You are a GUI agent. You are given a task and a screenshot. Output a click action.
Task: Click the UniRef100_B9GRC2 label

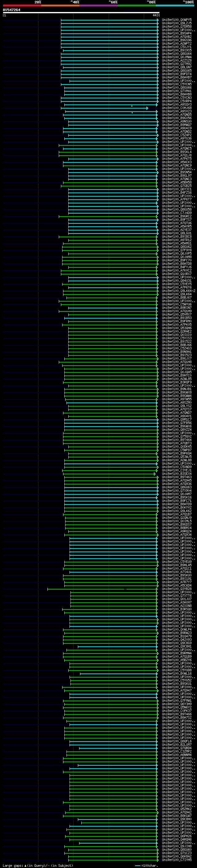177,216
